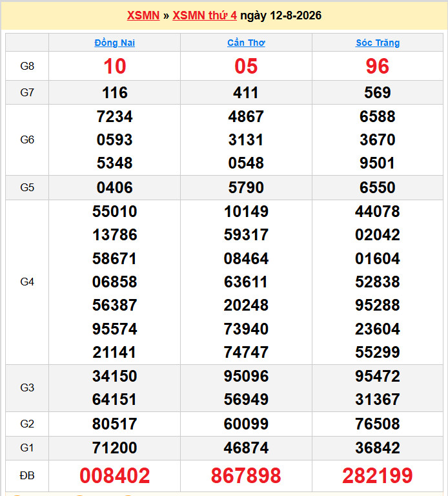
Task: Select special prize 008402
Action: (114, 475)
